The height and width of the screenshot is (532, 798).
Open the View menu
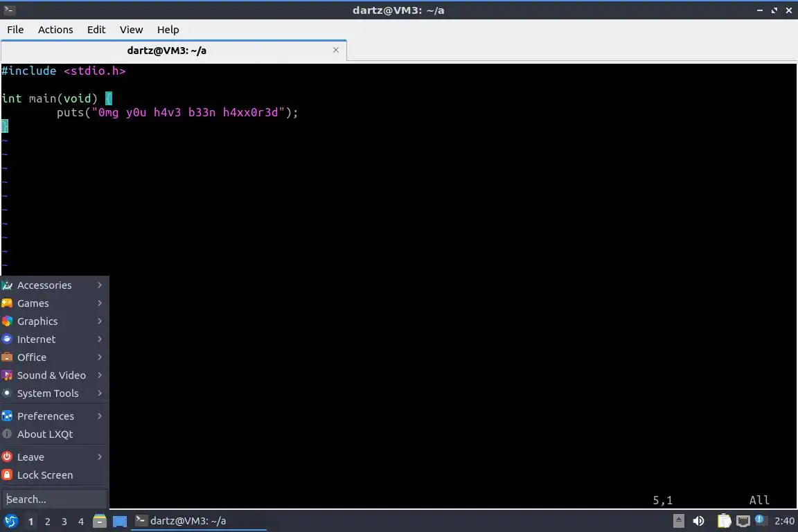(132, 30)
